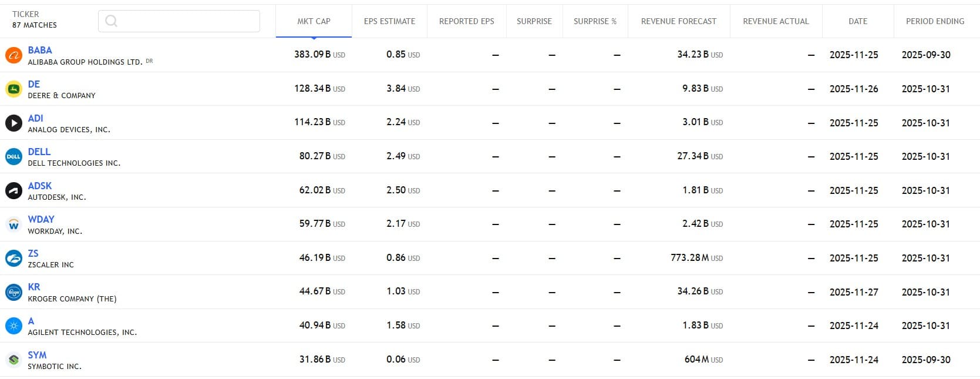The height and width of the screenshot is (379, 980).
Task: Click the Zscaler logo icon
Action: [x=14, y=259]
